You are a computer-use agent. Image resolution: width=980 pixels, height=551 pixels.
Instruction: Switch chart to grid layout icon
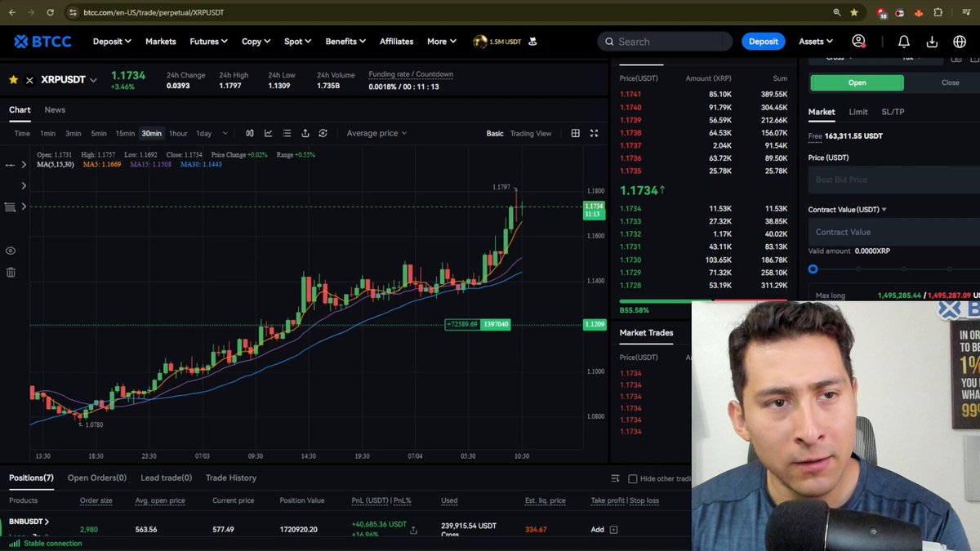576,133
